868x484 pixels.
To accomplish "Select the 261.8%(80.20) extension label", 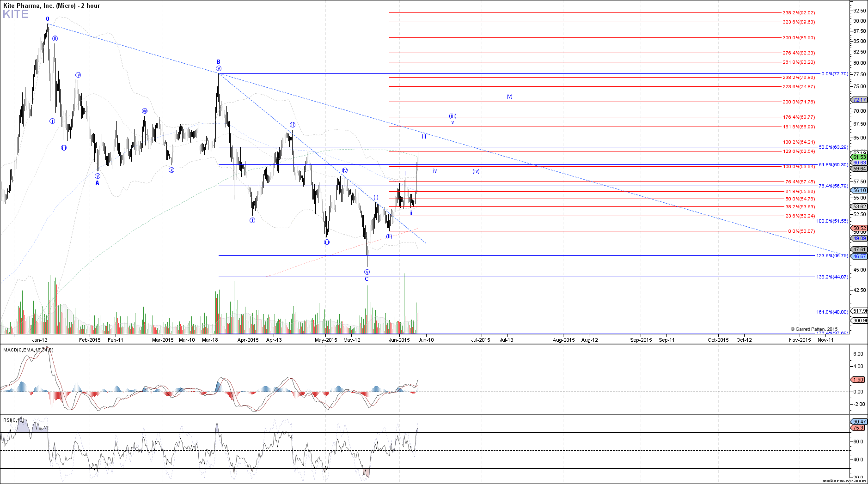I will (x=799, y=62).
